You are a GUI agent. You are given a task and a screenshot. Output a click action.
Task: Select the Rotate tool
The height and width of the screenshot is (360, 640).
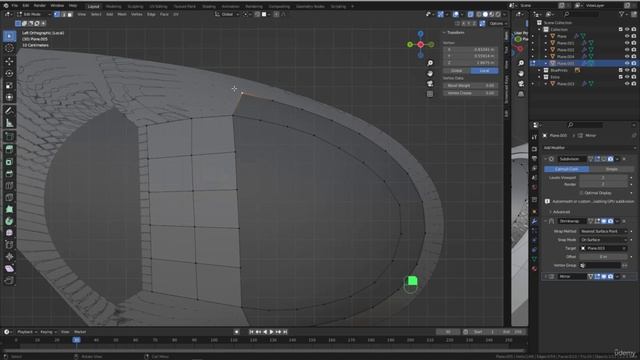point(9,73)
